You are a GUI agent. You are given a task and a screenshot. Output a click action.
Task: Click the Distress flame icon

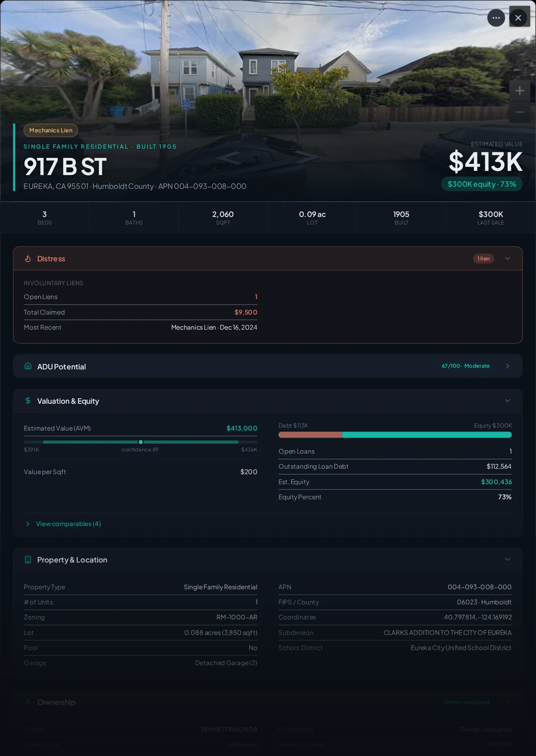[28, 259]
